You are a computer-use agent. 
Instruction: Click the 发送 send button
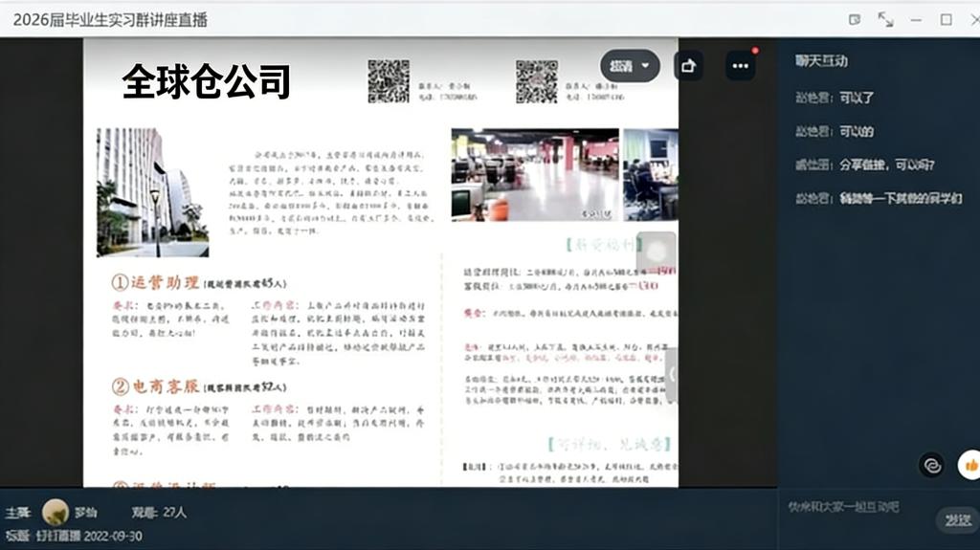[957, 520]
